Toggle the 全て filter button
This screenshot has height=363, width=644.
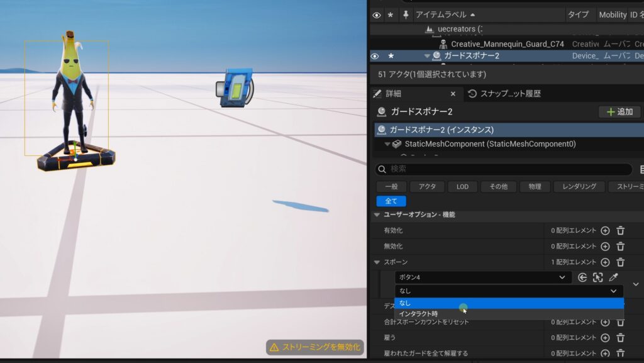point(391,201)
